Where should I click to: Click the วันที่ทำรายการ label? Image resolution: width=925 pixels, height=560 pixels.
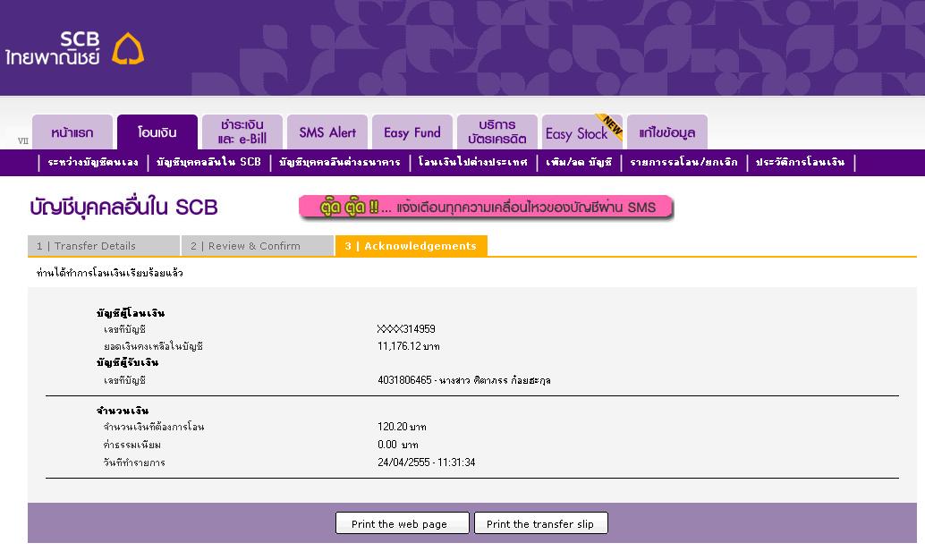pos(134,462)
